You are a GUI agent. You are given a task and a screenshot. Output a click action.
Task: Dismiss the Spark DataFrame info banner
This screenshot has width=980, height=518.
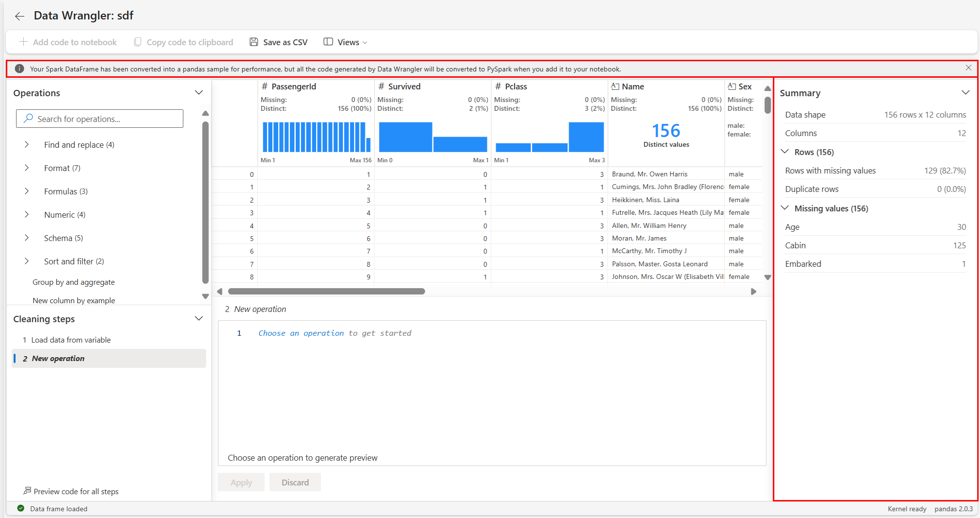[968, 68]
